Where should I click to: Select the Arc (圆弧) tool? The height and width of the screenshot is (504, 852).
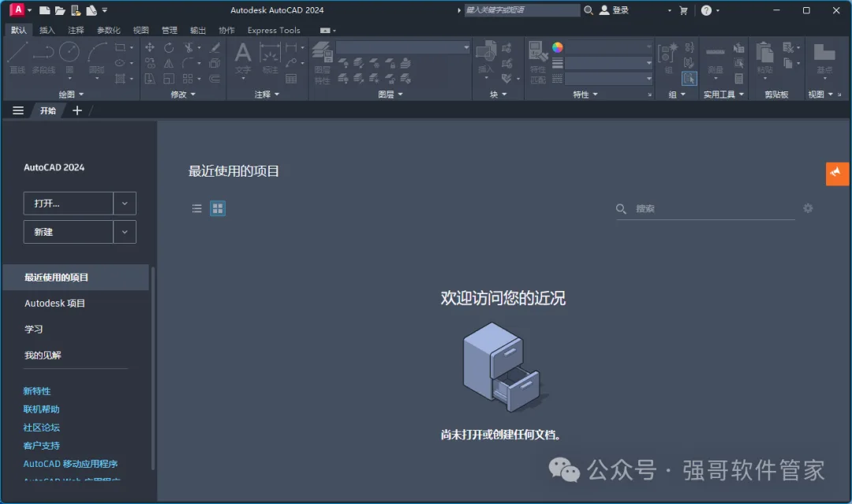pos(97,58)
